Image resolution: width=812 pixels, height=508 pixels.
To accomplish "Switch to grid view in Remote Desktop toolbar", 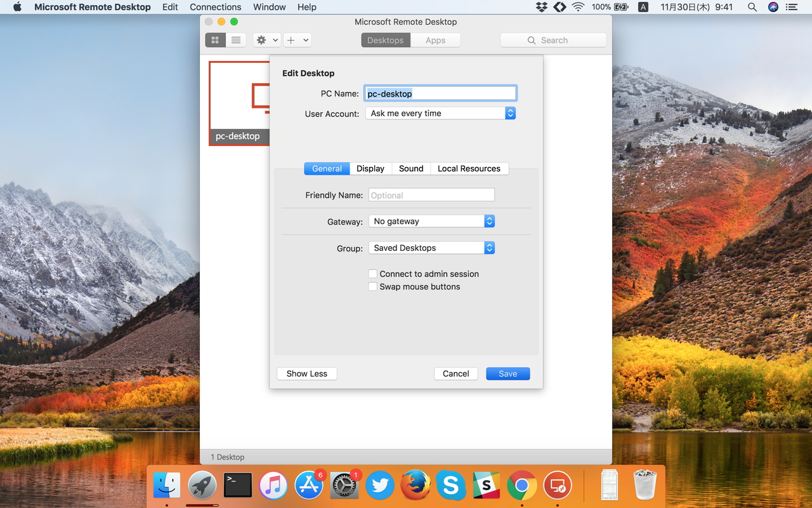I will tap(215, 40).
